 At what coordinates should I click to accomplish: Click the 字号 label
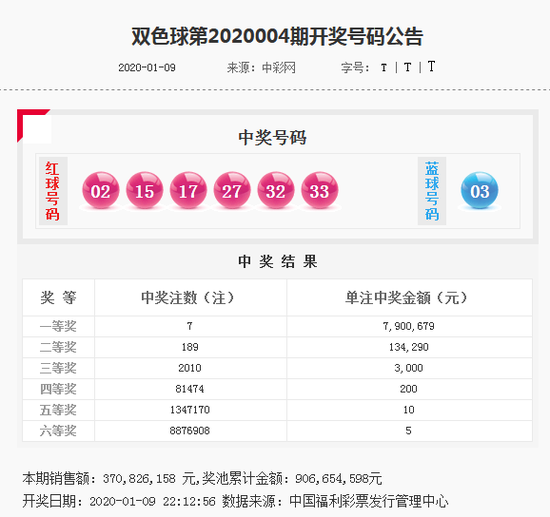tap(355, 67)
